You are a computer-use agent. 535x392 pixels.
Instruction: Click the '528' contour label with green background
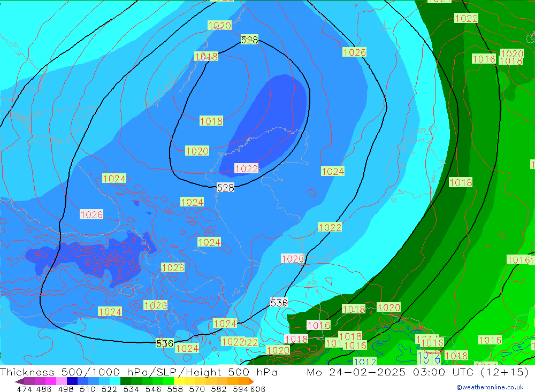(x=249, y=40)
